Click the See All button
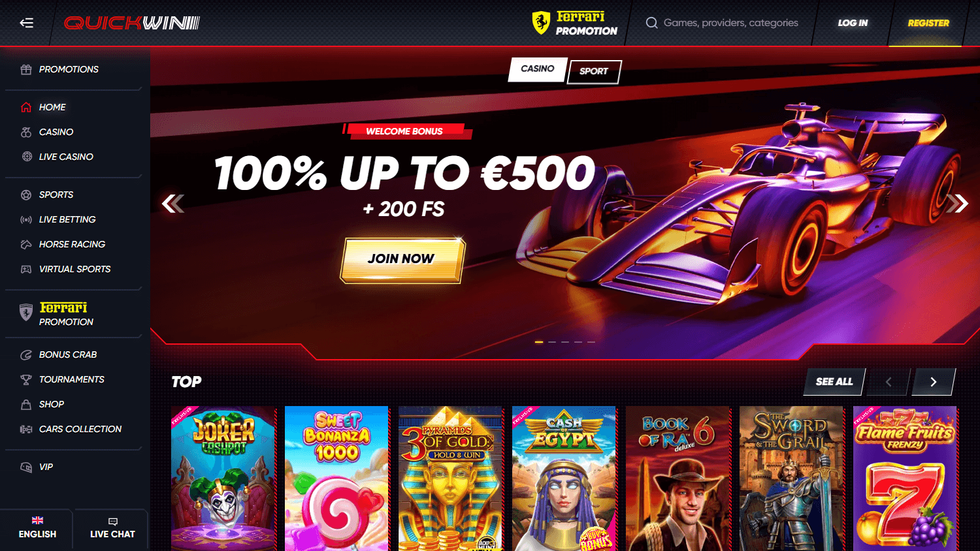The height and width of the screenshot is (551, 980). tap(834, 382)
